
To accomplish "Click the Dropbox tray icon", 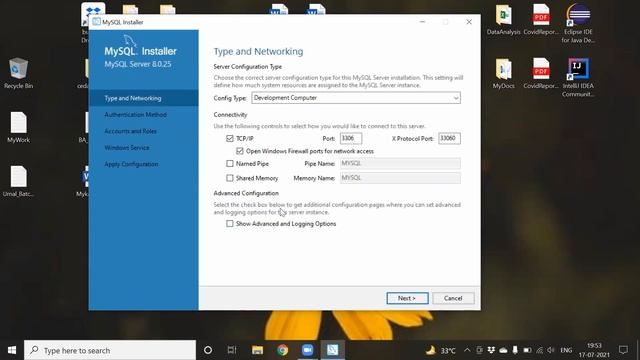I will [491, 350].
